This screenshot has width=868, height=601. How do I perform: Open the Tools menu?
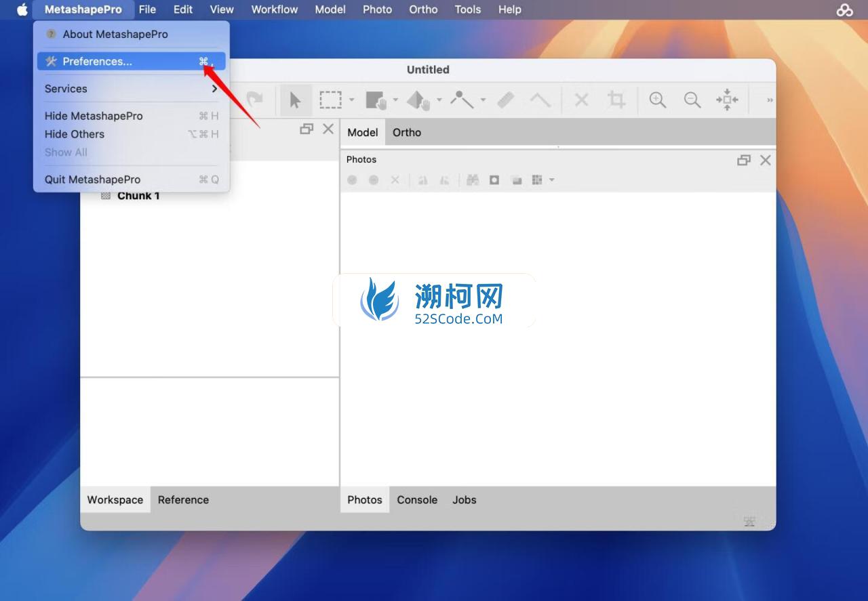pyautogui.click(x=468, y=9)
